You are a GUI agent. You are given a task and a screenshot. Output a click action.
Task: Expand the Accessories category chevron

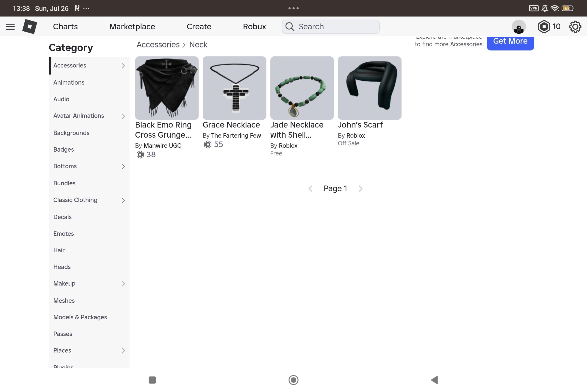(123, 66)
